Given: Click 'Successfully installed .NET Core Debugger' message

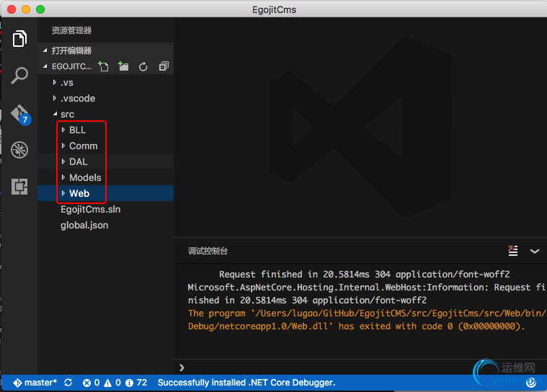Looking at the screenshot, I should (246, 383).
